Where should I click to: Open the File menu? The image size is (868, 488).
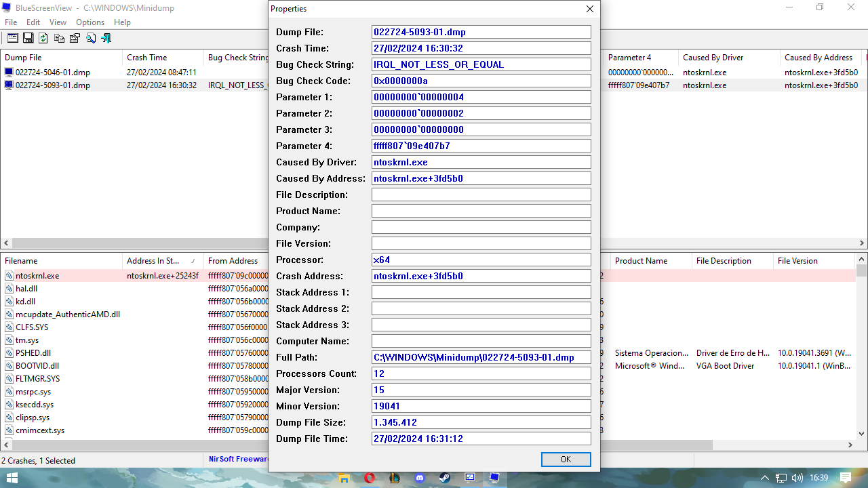(x=11, y=22)
